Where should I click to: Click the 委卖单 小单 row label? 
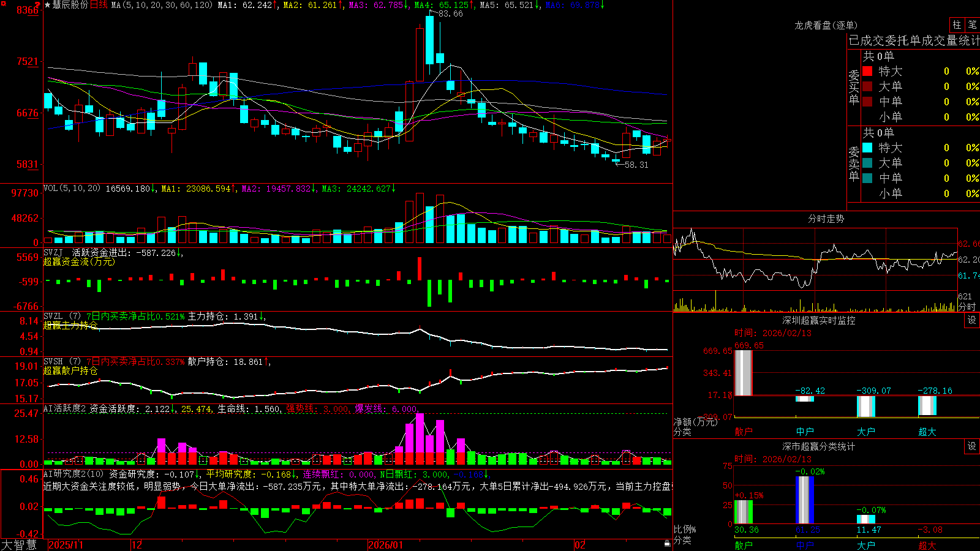(x=891, y=193)
